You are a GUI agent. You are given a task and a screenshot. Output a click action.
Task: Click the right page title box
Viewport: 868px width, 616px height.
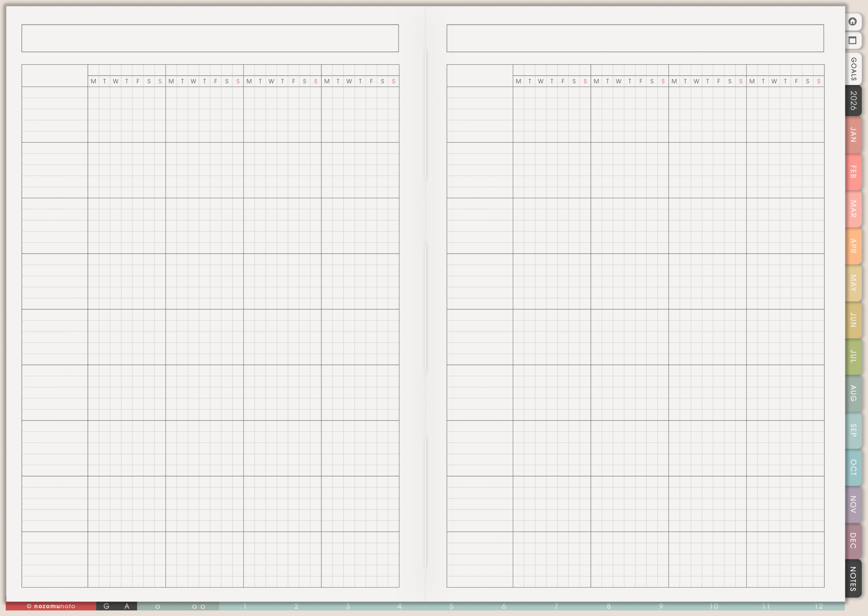[635, 38]
